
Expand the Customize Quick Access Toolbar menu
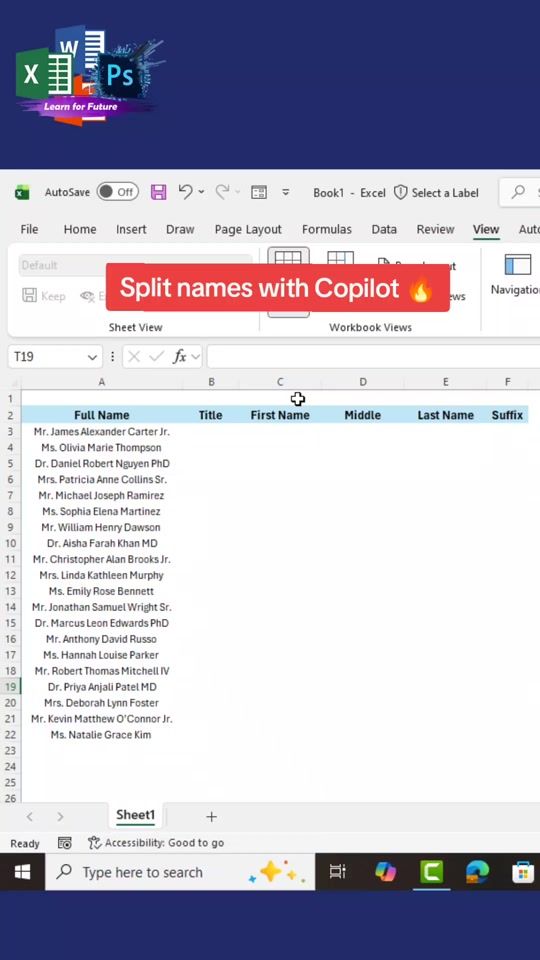285,192
